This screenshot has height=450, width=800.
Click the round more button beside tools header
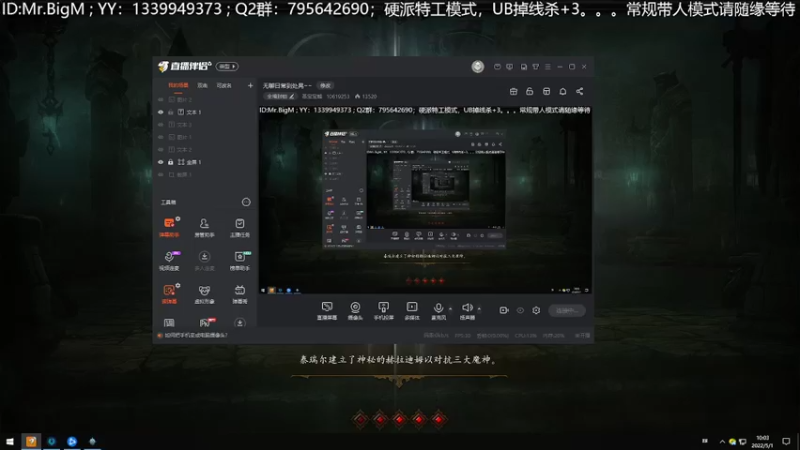click(x=246, y=202)
